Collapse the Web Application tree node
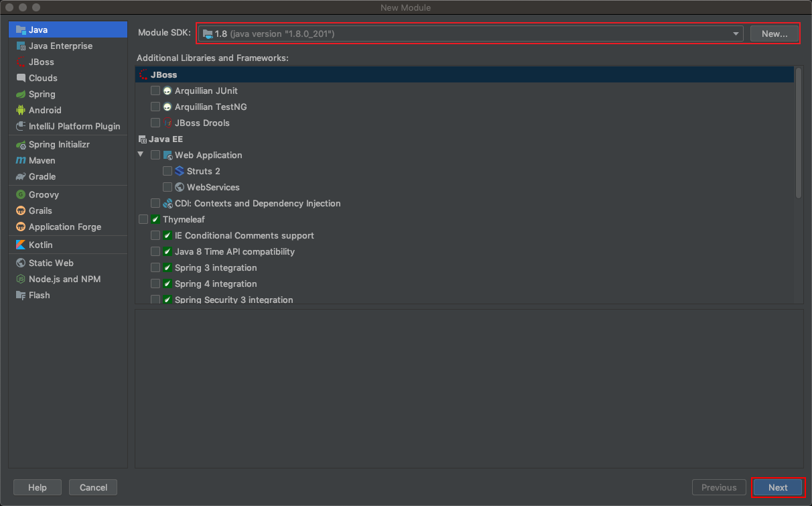The height and width of the screenshot is (506, 812). click(x=141, y=154)
